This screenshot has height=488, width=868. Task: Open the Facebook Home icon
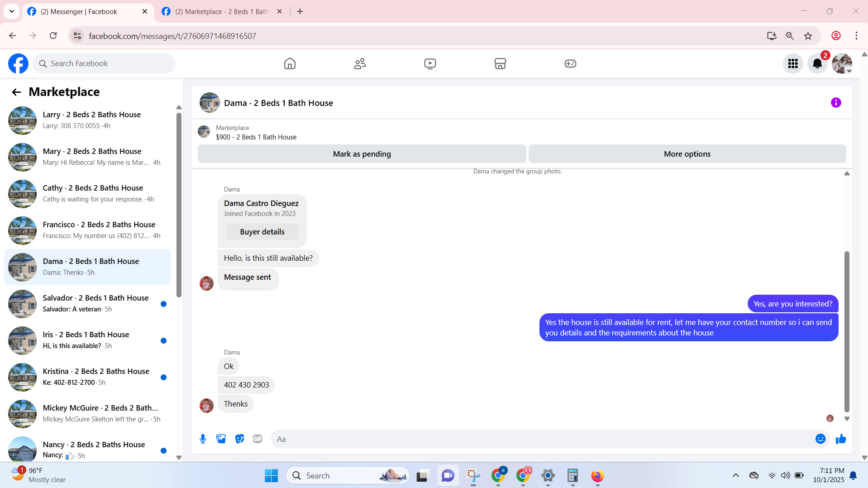290,64
